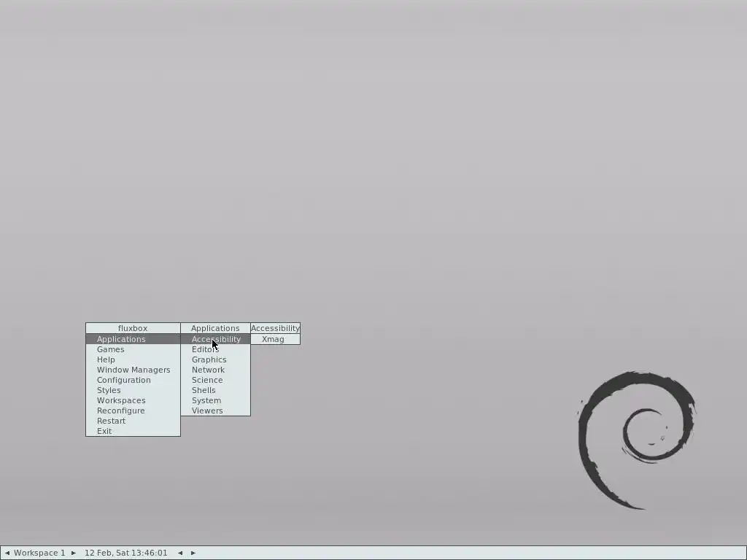
Task: Click the date and clock in toolbar
Action: pos(125,553)
